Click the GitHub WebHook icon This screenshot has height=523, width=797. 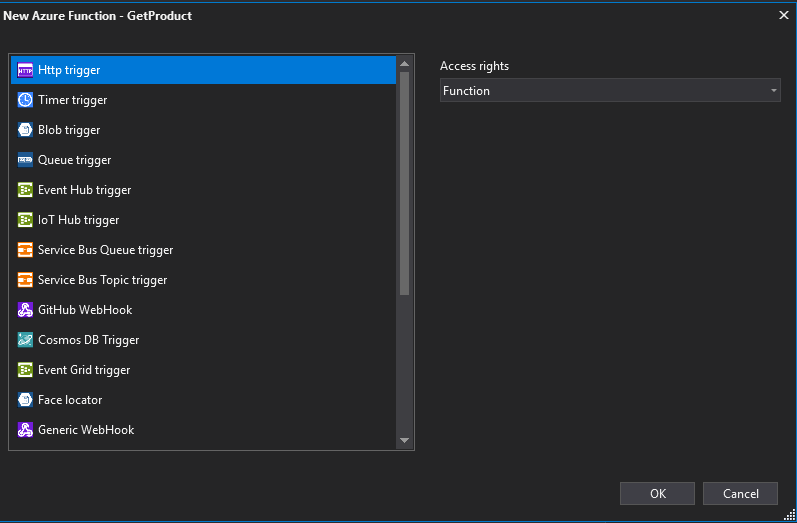coord(25,310)
